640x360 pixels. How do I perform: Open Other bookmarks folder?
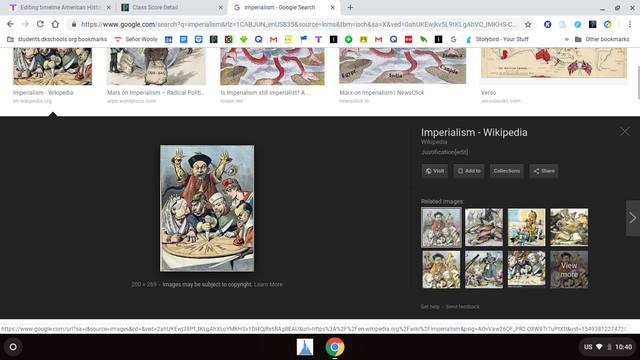(x=602, y=40)
